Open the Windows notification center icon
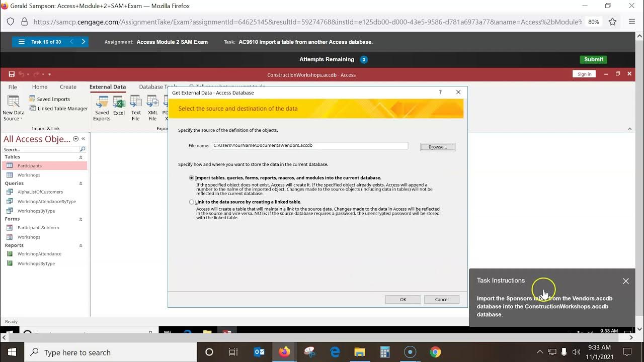The height and width of the screenshot is (362, 644). 627,352
